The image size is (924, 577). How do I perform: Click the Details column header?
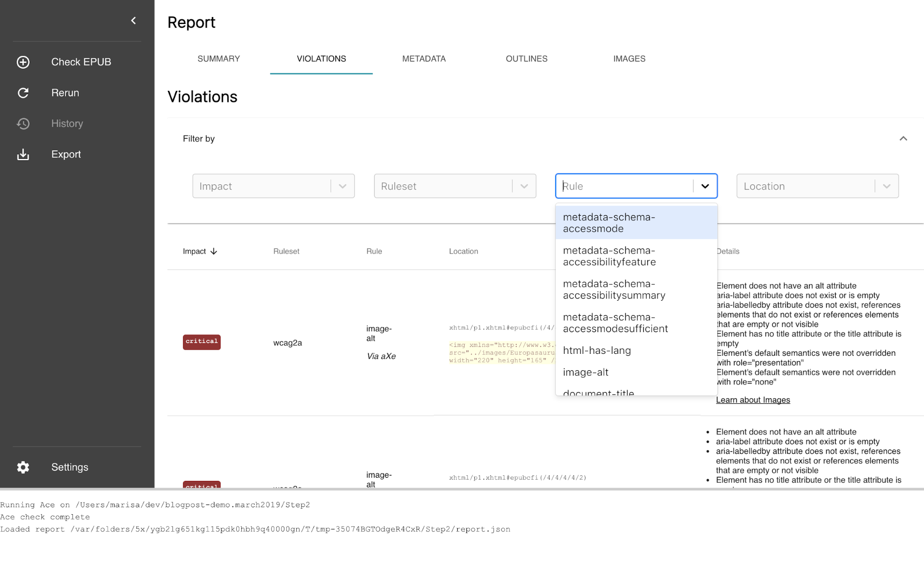pyautogui.click(x=728, y=251)
